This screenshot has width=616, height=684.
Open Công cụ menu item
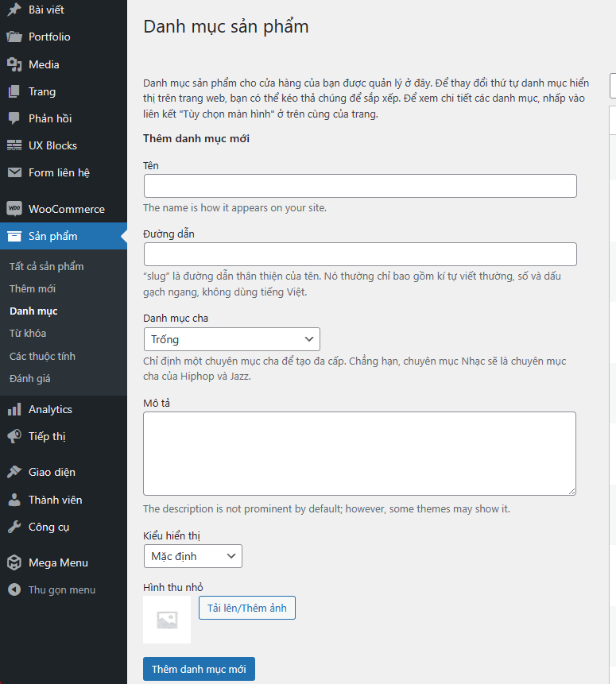(49, 527)
